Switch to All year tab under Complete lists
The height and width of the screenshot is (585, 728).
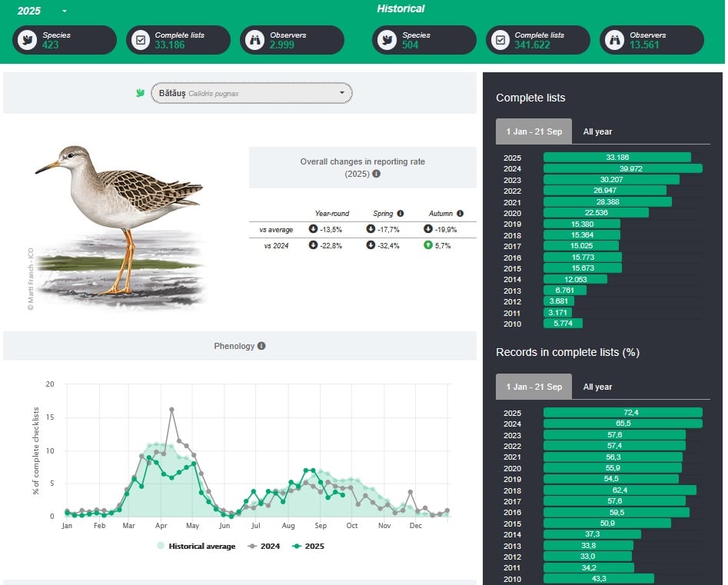coord(597,131)
